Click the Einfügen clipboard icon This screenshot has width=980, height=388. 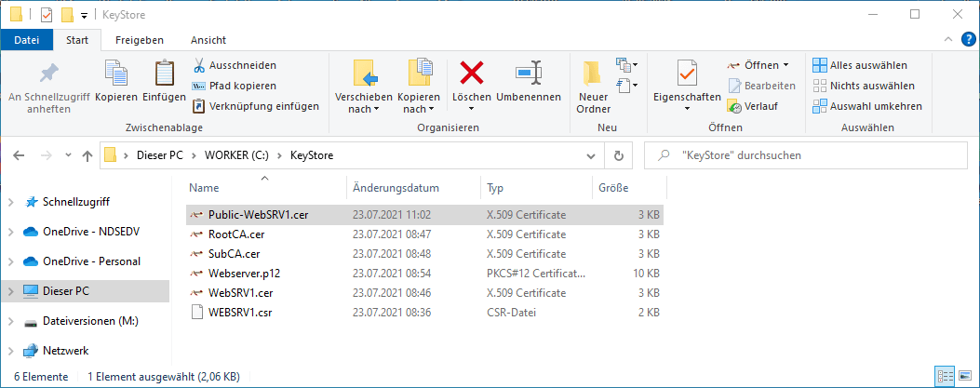164,73
